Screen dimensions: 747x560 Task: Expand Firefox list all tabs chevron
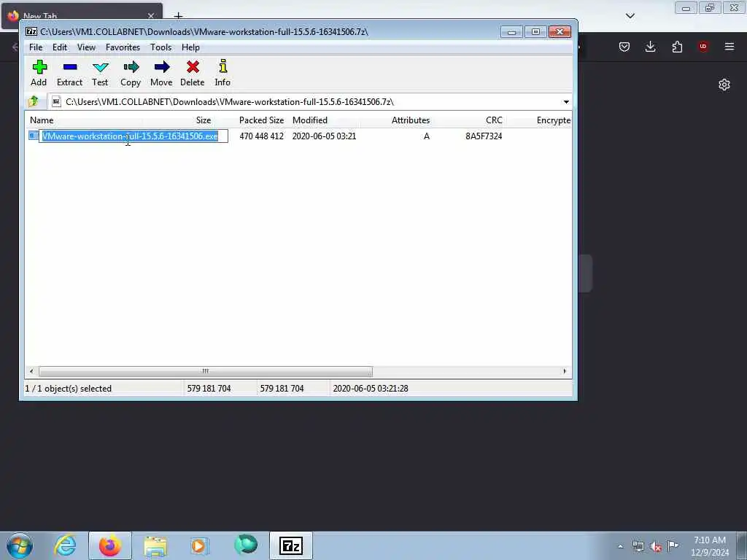pyautogui.click(x=630, y=16)
